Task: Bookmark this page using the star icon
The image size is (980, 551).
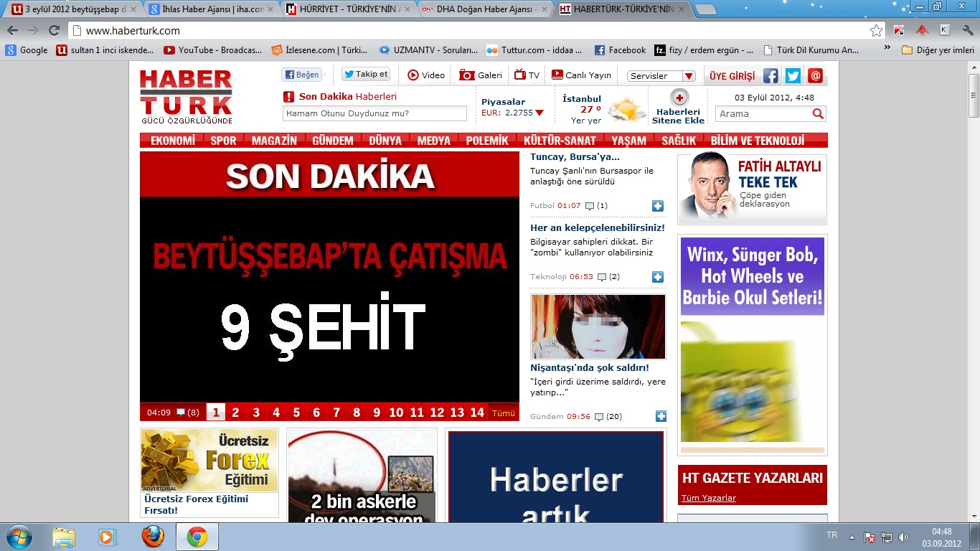Action: [x=876, y=30]
